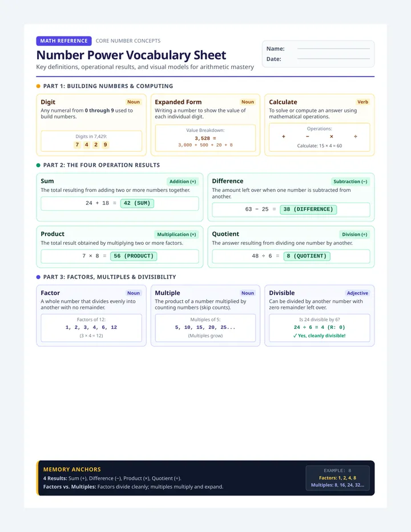
Task: Click digit tile 9 in 7,429 example
Action: [x=105, y=145]
